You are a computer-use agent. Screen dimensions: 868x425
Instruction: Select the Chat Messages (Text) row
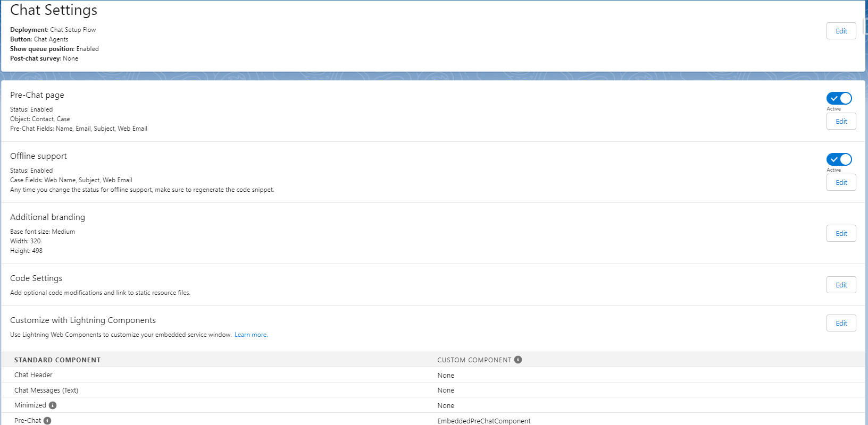[x=46, y=390]
